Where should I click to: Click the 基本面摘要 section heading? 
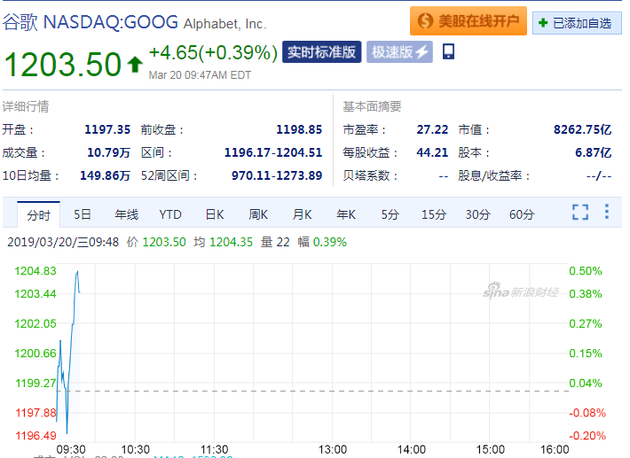[372, 106]
